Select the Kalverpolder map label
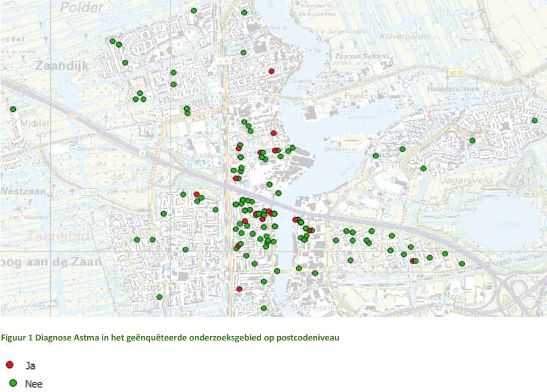Image resolution: width=547 pixels, height=392 pixels. (x=404, y=36)
